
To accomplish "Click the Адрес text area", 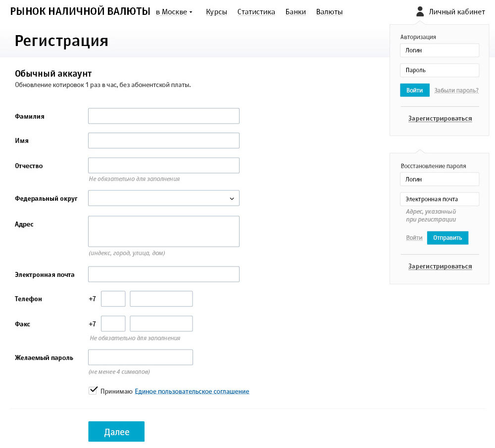I will coord(163,231).
